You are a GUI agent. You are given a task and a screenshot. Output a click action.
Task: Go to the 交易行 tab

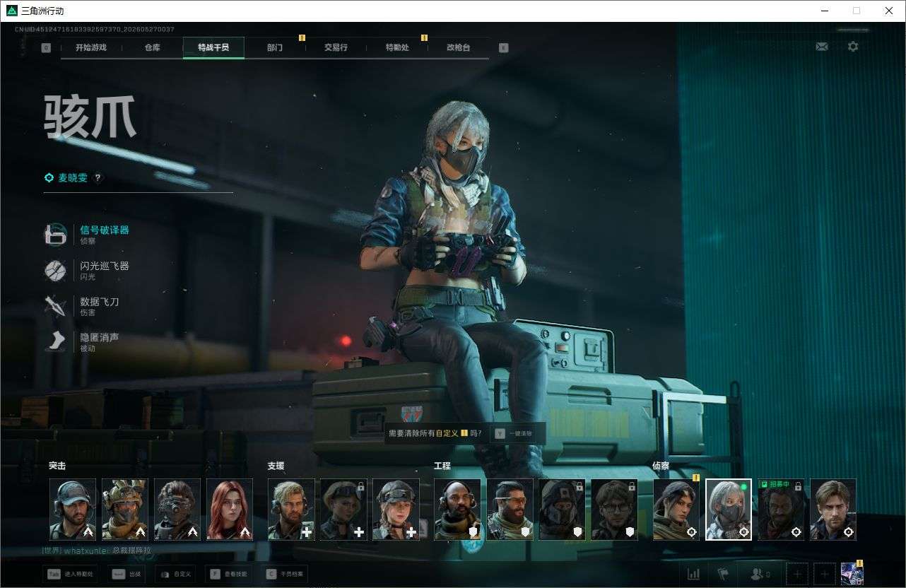point(336,47)
